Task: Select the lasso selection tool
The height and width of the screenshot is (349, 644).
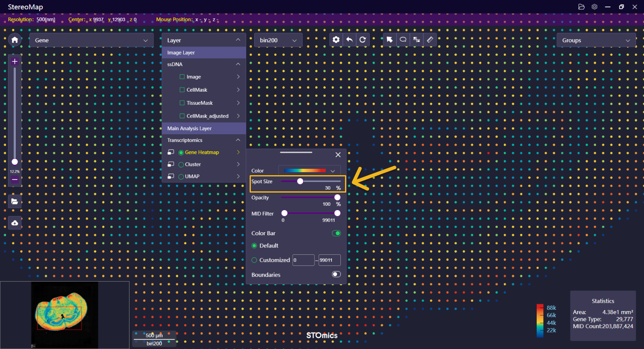Action: click(x=403, y=40)
